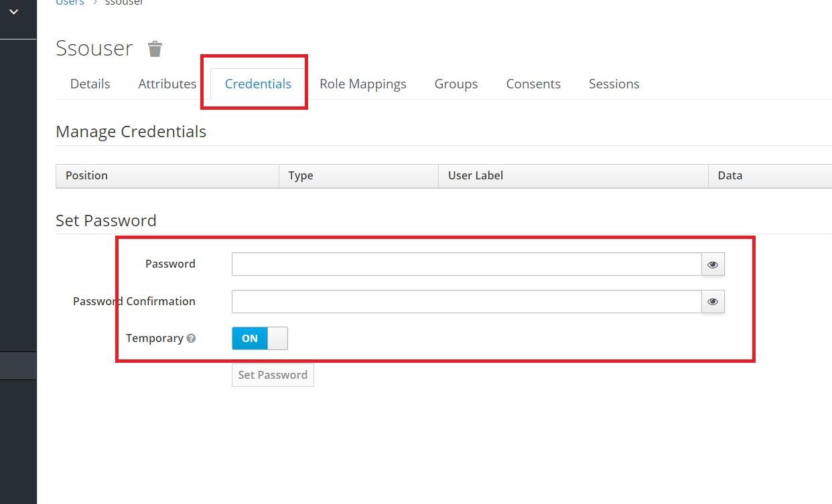View the Consents tab
The width and height of the screenshot is (832, 504).
[x=533, y=84]
